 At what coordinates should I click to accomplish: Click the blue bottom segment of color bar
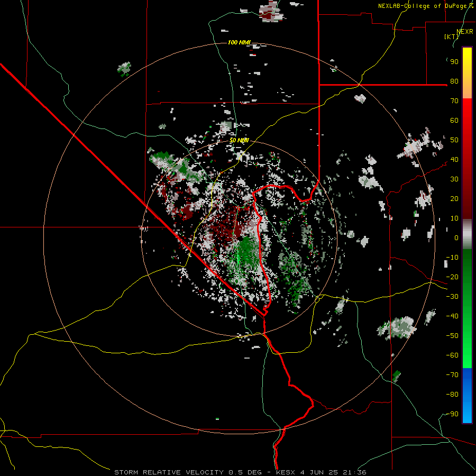click(x=467, y=396)
